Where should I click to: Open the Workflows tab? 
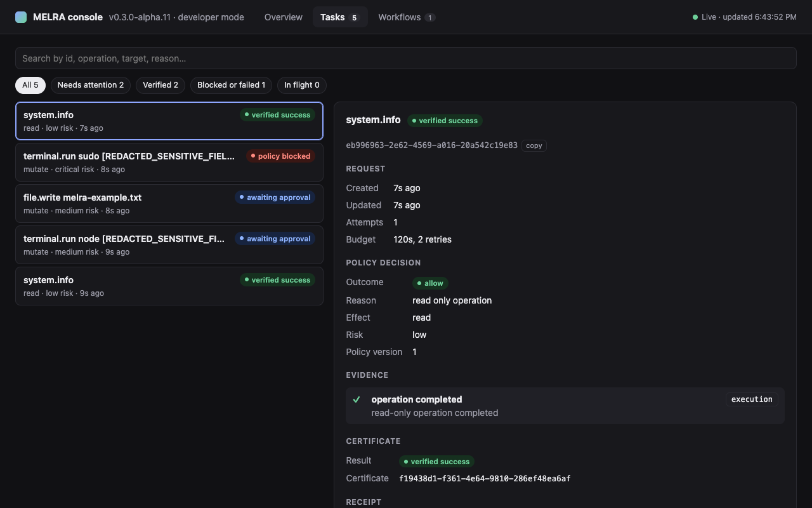pyautogui.click(x=407, y=17)
